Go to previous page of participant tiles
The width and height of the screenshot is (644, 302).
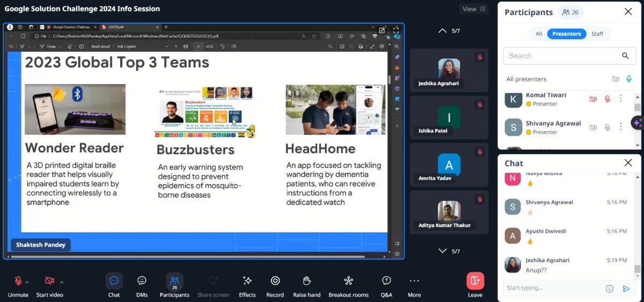pos(442,31)
